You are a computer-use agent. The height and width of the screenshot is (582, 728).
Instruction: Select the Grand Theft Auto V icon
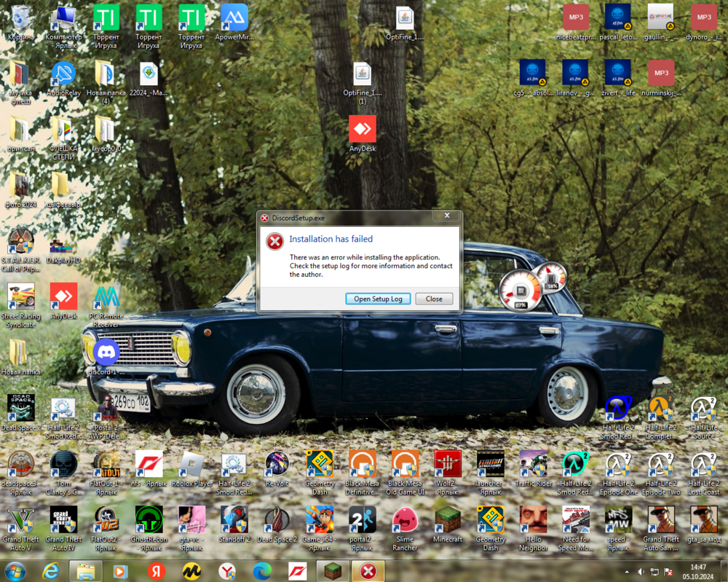click(x=21, y=529)
